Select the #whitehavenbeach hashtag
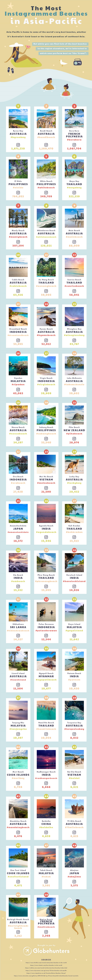This screenshot has width=92, height=980. pos(46,237)
